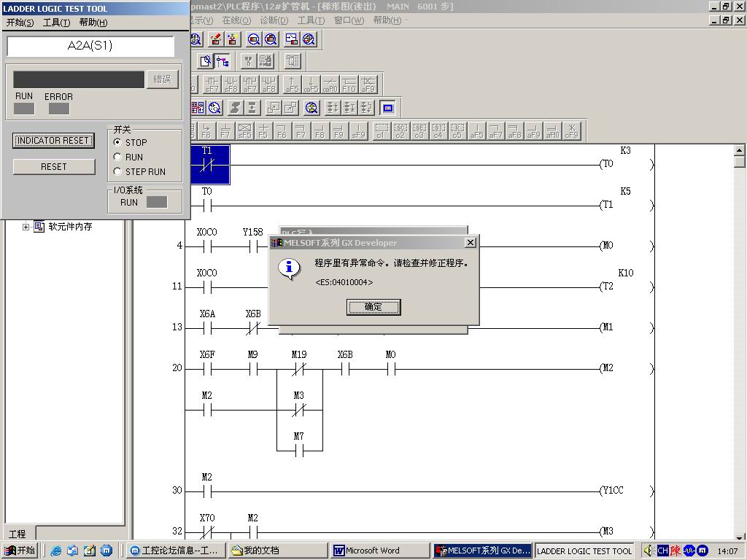The image size is (747, 560).
Task: Click the c2 SC statement icon
Action: point(400,131)
